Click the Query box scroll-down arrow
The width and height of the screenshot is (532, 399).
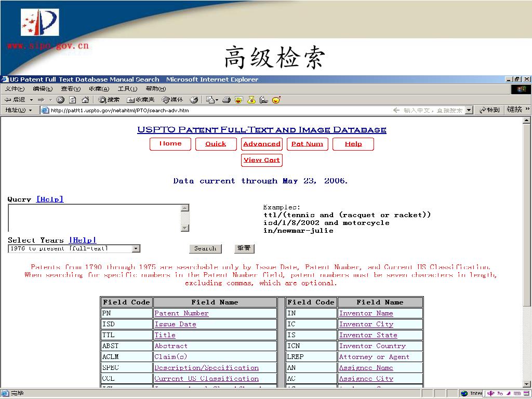185,228
